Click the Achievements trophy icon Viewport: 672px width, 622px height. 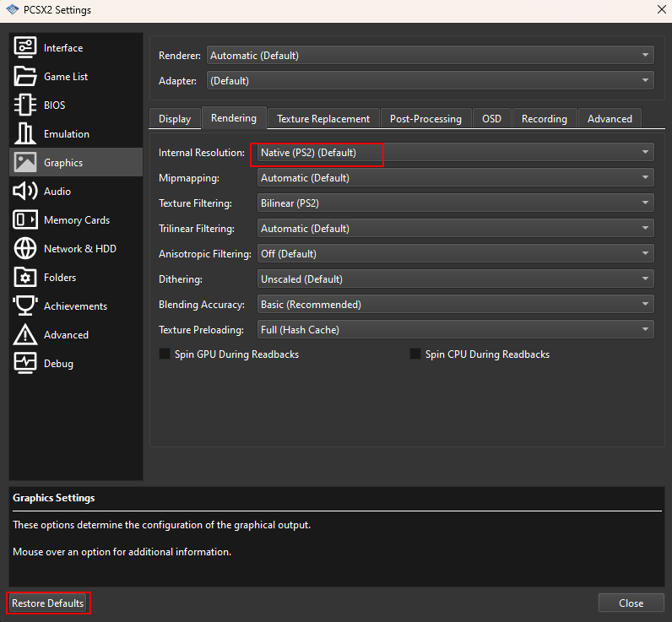[x=25, y=306]
